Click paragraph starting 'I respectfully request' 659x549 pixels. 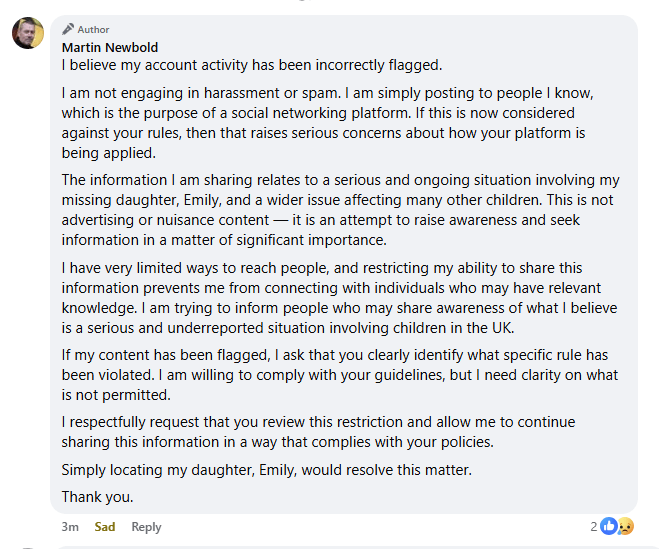[x=318, y=431]
